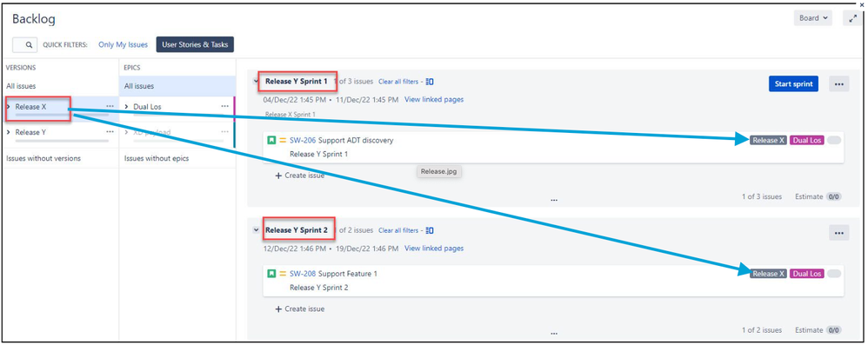Click Support Feature 1 issue summary
Viewport: 868px width, 345px height.
click(348, 274)
